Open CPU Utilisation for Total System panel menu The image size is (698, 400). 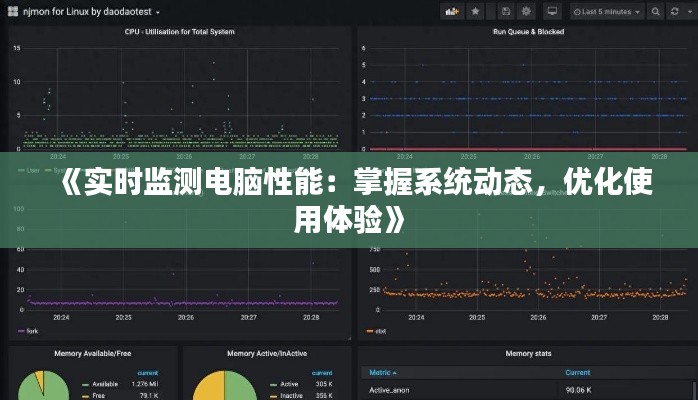pos(178,32)
